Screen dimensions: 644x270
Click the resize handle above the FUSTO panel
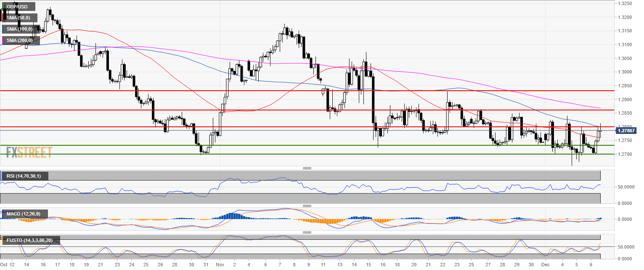coord(307,232)
